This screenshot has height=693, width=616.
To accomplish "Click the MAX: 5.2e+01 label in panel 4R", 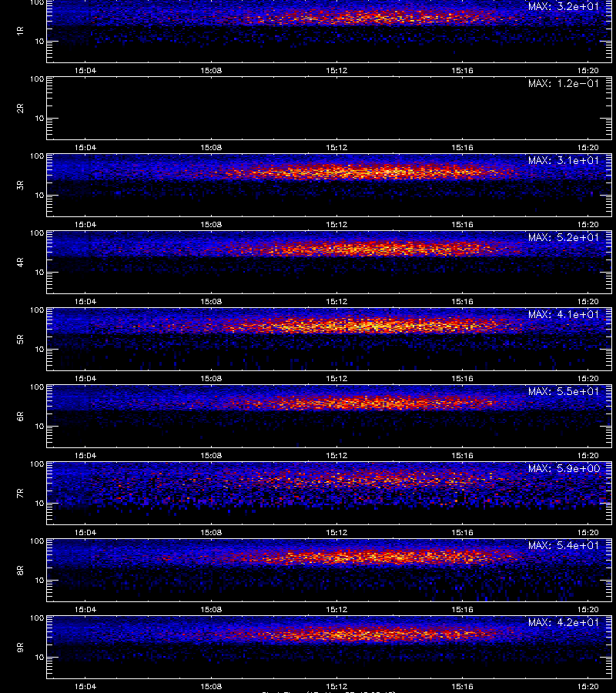I will click(564, 237).
